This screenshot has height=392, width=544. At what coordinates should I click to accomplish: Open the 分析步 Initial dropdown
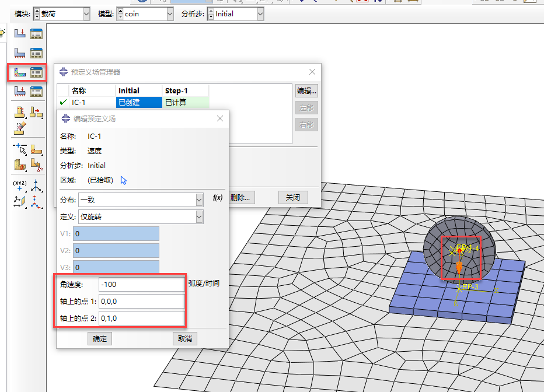click(260, 14)
